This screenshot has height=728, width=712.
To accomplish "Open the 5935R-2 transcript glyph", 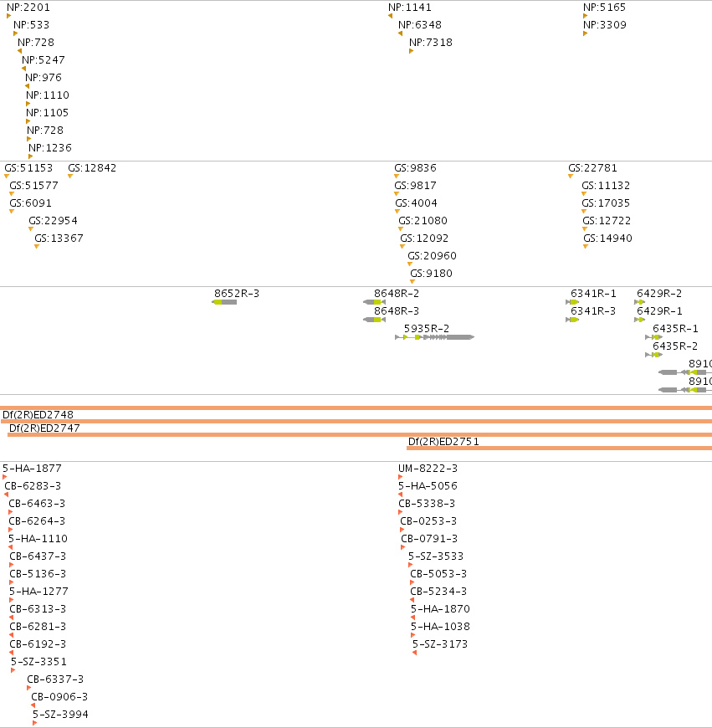I will tap(434, 337).
